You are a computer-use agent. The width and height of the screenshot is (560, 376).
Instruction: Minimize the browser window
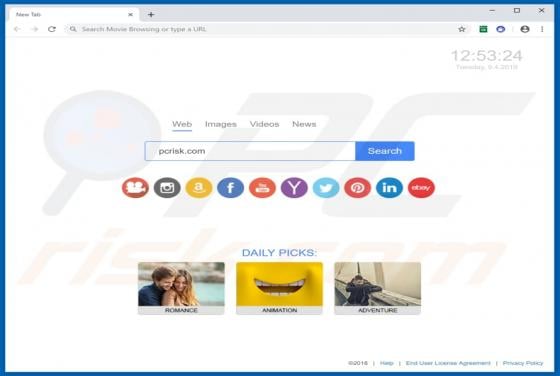click(492, 11)
